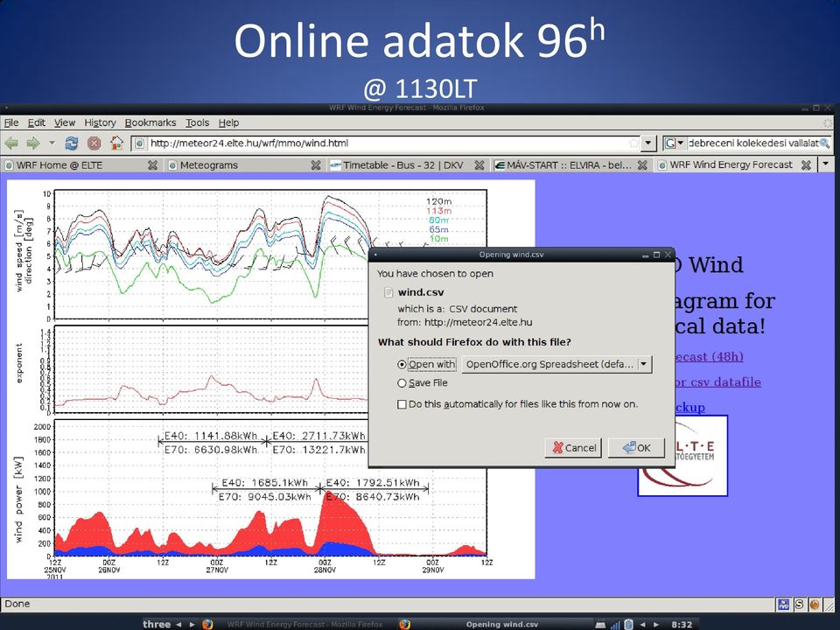Click the page identity icon beside the URL

139,143
